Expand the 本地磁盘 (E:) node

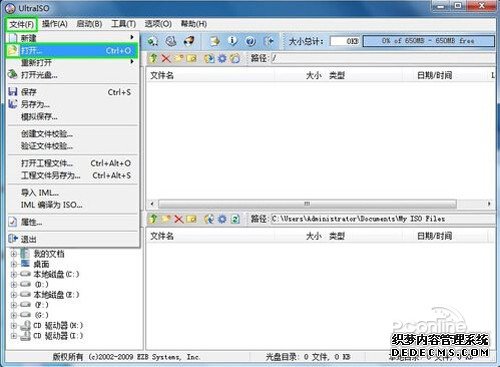pos(14,295)
